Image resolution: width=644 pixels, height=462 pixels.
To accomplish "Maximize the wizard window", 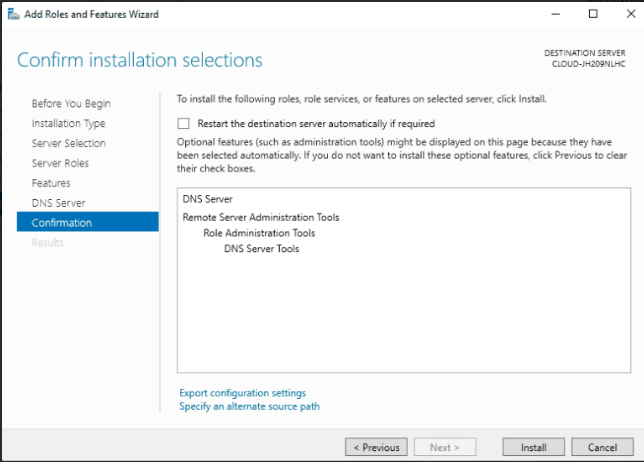I will 593,14.
